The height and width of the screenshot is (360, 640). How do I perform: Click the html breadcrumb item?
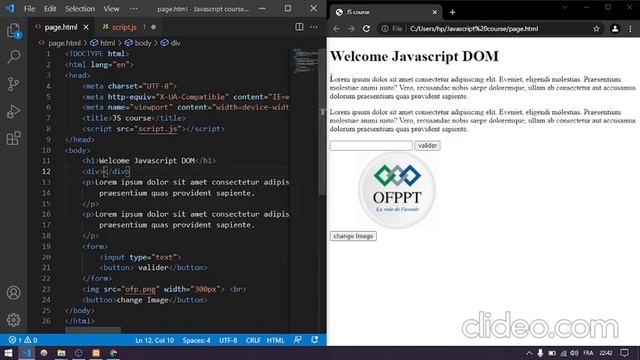click(x=103, y=43)
